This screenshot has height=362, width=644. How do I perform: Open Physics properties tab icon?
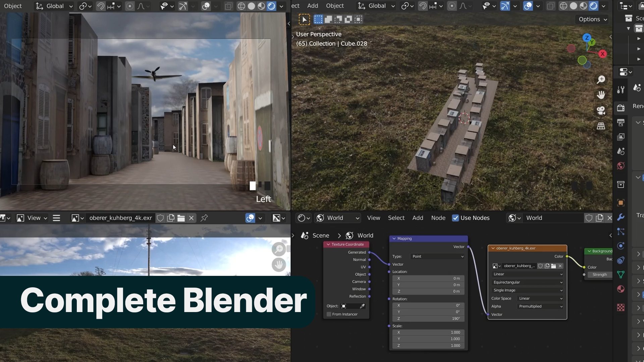[x=621, y=246]
